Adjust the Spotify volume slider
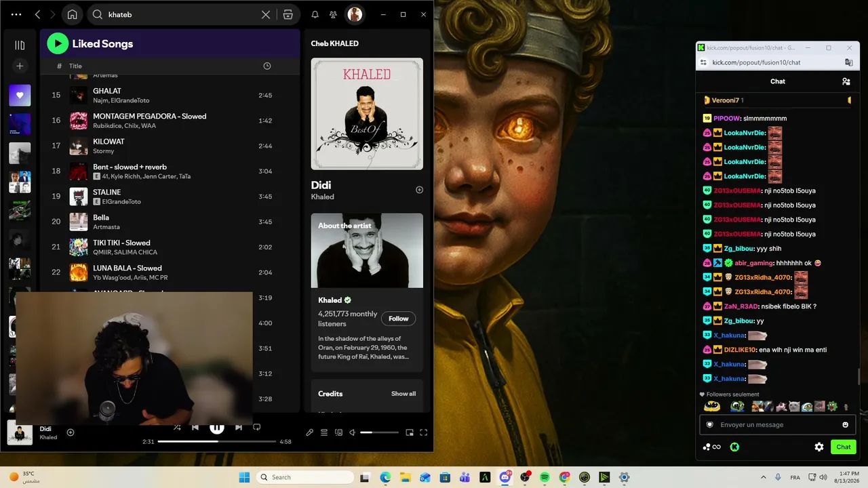The image size is (868, 488). click(379, 432)
